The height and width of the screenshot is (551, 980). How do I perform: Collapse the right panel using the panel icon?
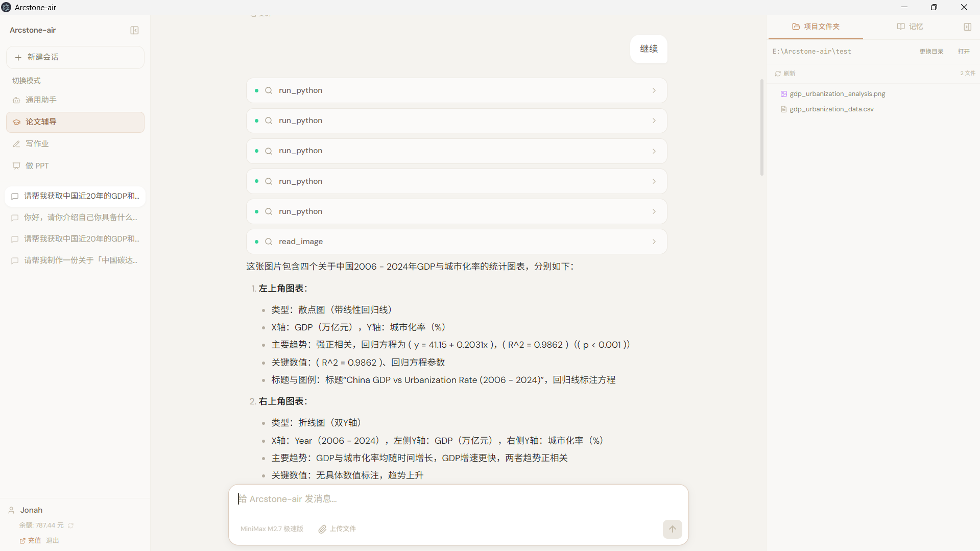click(967, 27)
